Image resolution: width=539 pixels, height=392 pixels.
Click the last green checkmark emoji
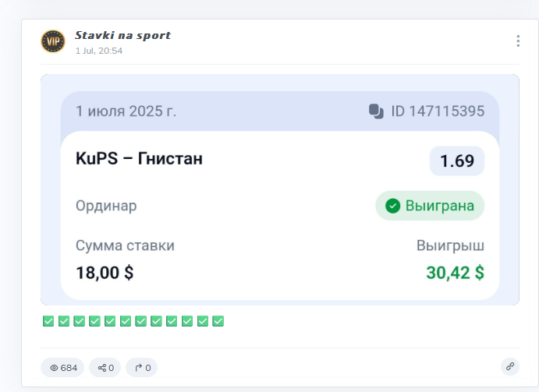(218, 321)
